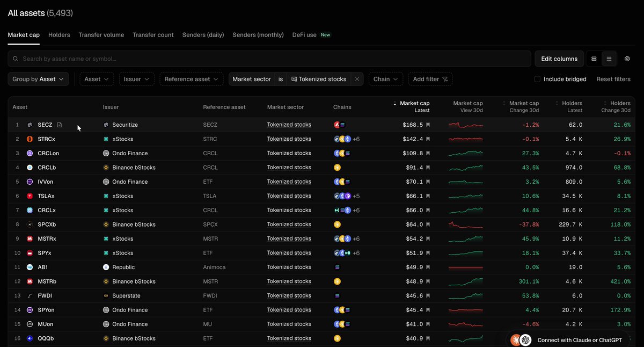Click the CRCLb asset logo icon
The width and height of the screenshot is (644, 347).
tap(30, 168)
